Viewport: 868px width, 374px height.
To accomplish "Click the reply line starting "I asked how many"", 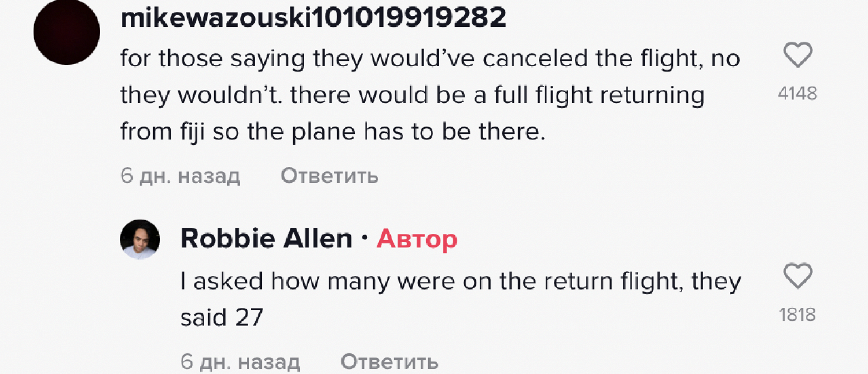I will coord(460,282).
